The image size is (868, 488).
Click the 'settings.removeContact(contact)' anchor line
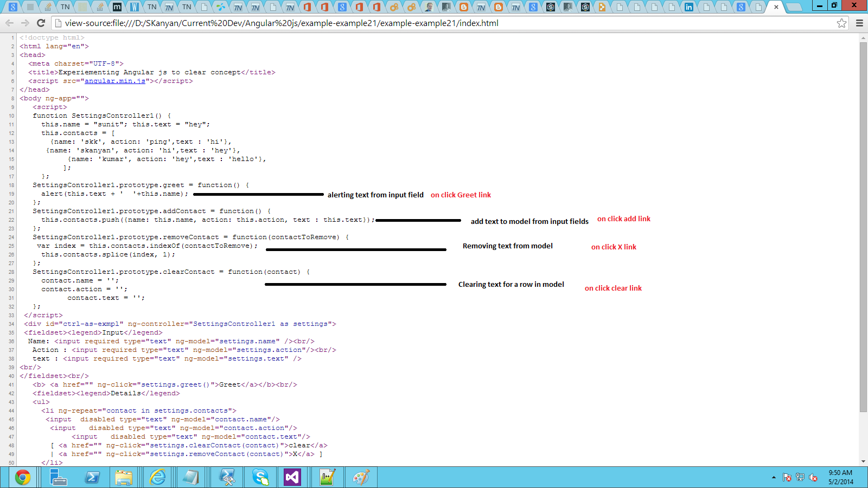tap(187, 454)
